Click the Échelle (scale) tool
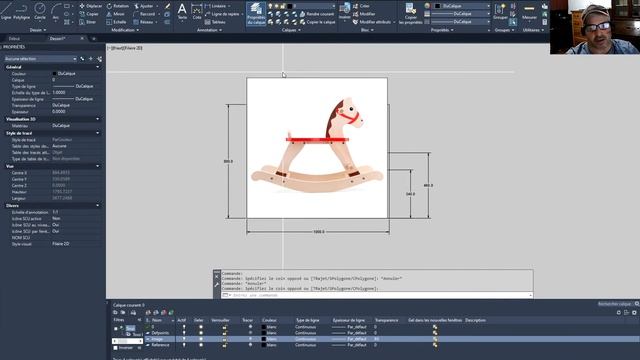 (116, 22)
